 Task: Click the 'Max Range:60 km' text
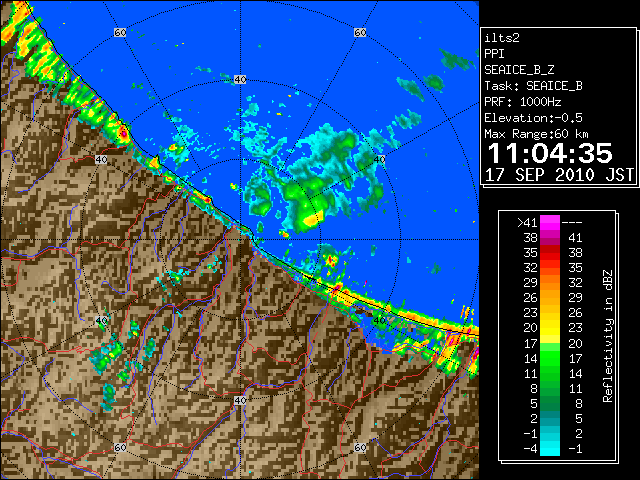[x=536, y=134]
